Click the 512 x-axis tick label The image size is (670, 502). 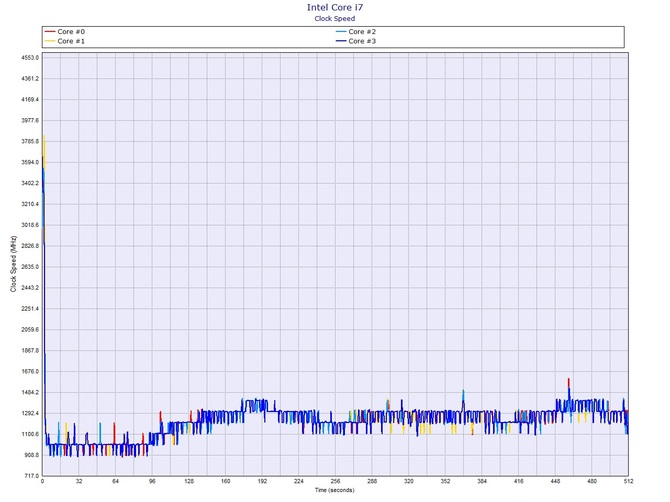point(628,481)
